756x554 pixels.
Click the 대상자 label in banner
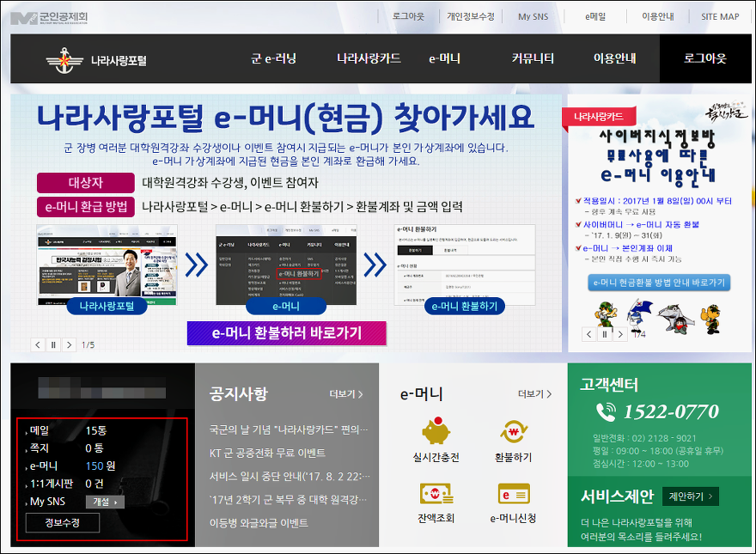pos(86,183)
